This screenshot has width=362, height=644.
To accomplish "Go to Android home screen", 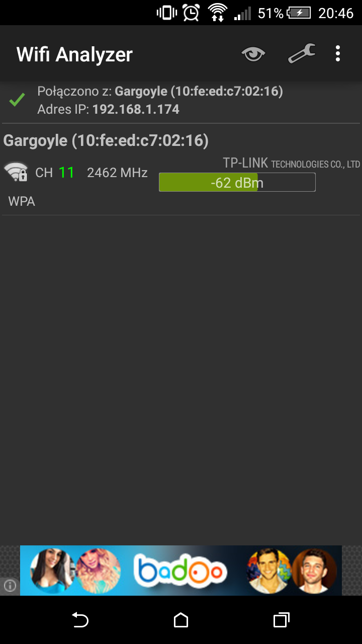I will (181, 620).
